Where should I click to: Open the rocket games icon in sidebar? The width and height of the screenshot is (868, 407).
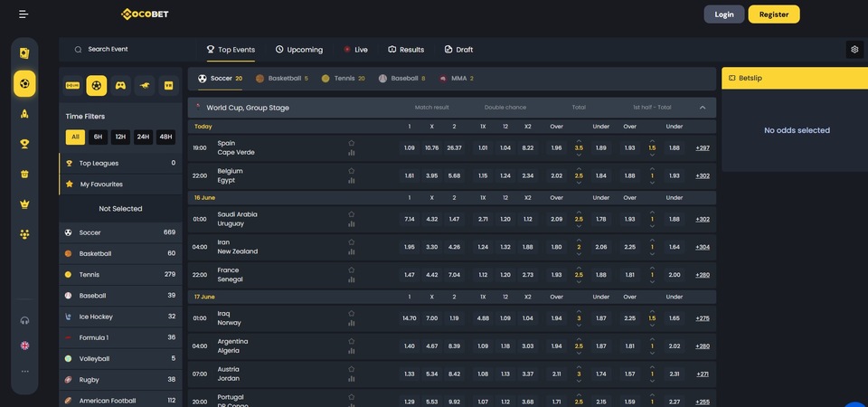coord(24,114)
